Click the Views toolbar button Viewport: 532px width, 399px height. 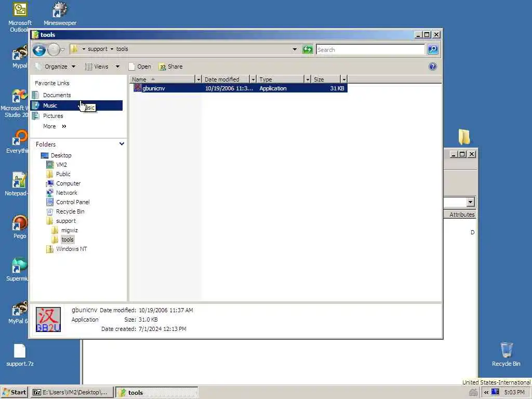pyautogui.click(x=97, y=66)
